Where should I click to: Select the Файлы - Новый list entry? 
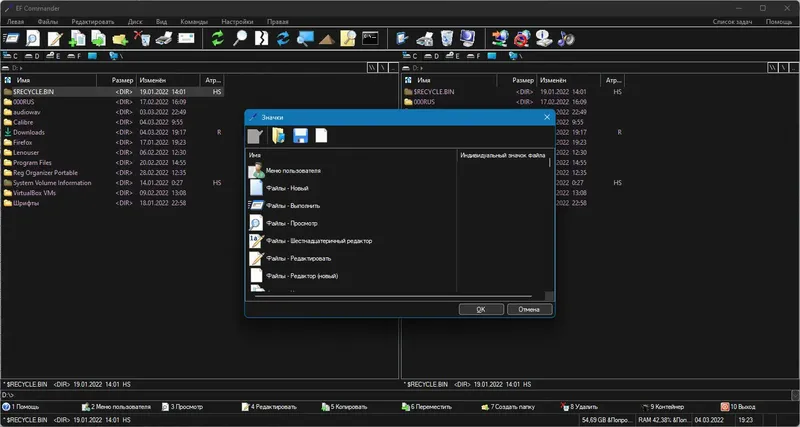point(287,188)
